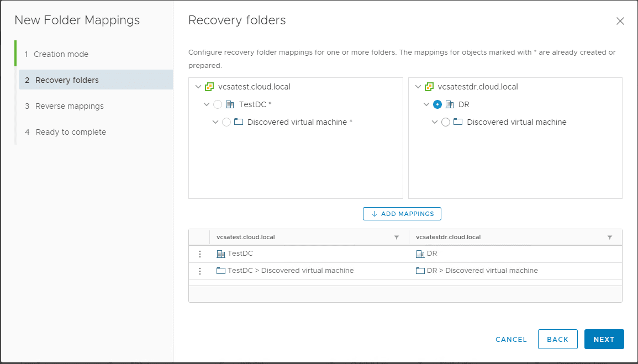This screenshot has height=364, width=638.
Task: Select the TestDC radio button
Action: click(x=218, y=104)
